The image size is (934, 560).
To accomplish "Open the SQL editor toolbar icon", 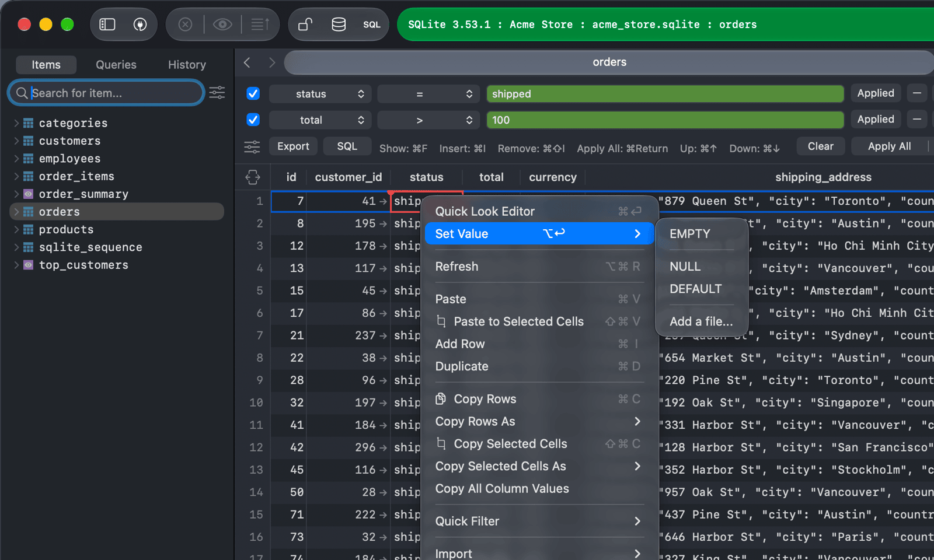I will [x=372, y=24].
